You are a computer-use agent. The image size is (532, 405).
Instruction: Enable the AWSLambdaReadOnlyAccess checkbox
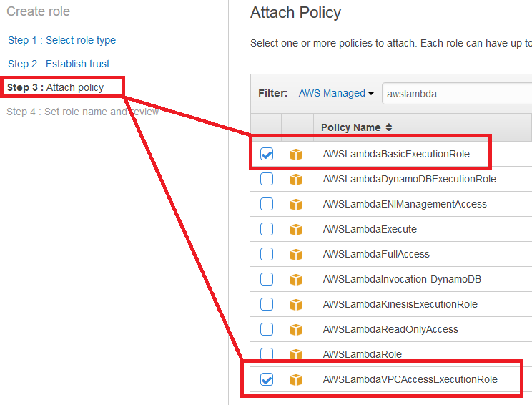[267, 329]
